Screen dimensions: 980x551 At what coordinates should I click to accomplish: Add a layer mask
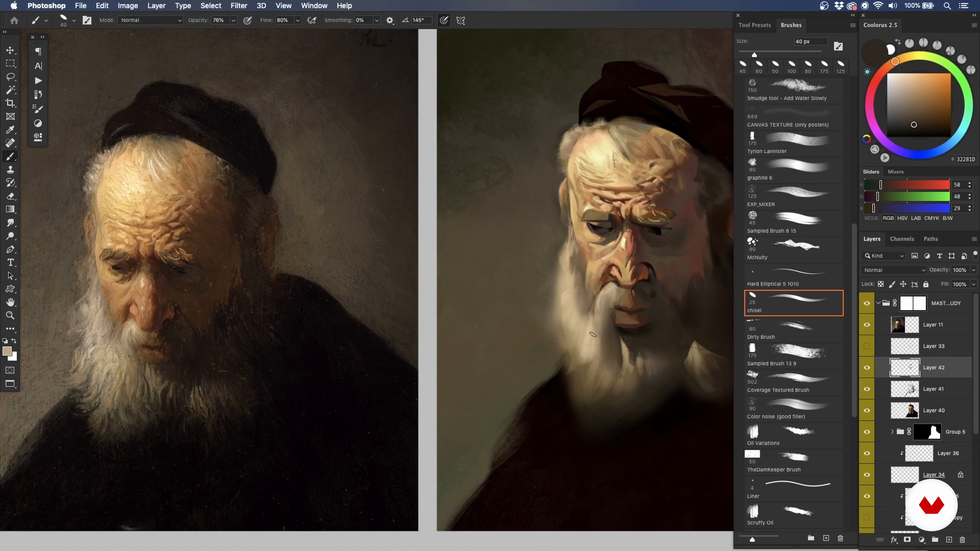(907, 540)
